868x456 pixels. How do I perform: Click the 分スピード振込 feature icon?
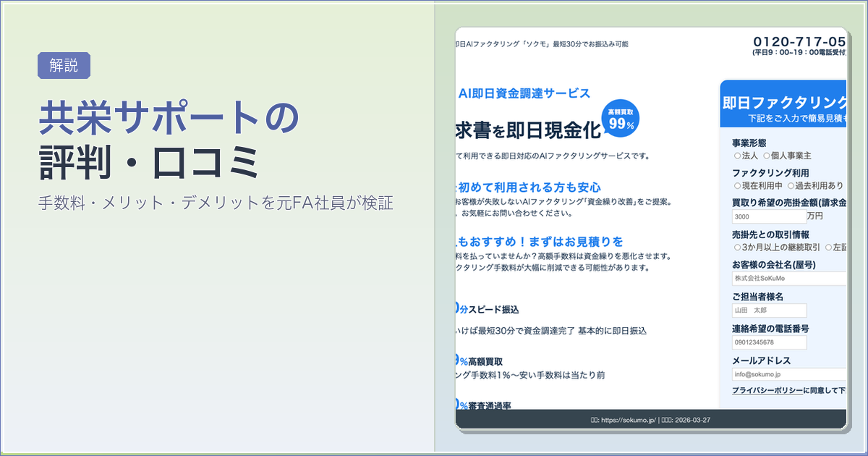[x=461, y=309]
